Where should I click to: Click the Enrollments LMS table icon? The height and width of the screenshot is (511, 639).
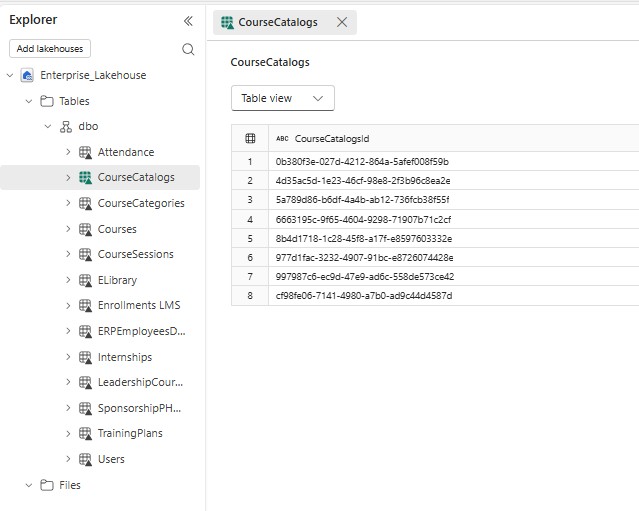[x=85, y=306]
